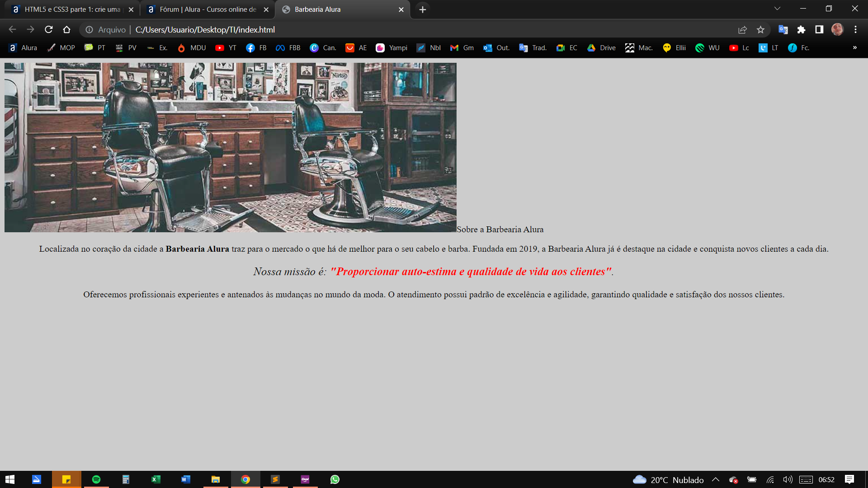
Task: Open the tab search dropdown arrow
Action: point(777,9)
